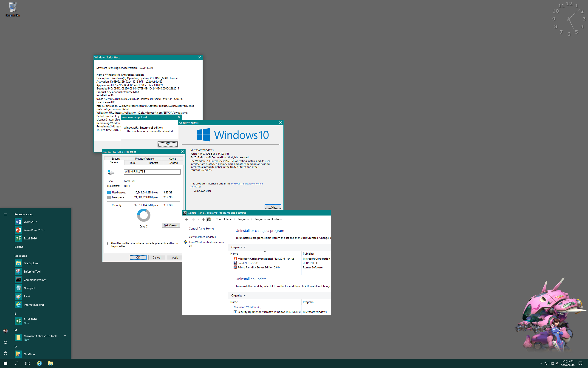Open taskbar Search magnifier
The height and width of the screenshot is (368, 588).
(x=17, y=363)
